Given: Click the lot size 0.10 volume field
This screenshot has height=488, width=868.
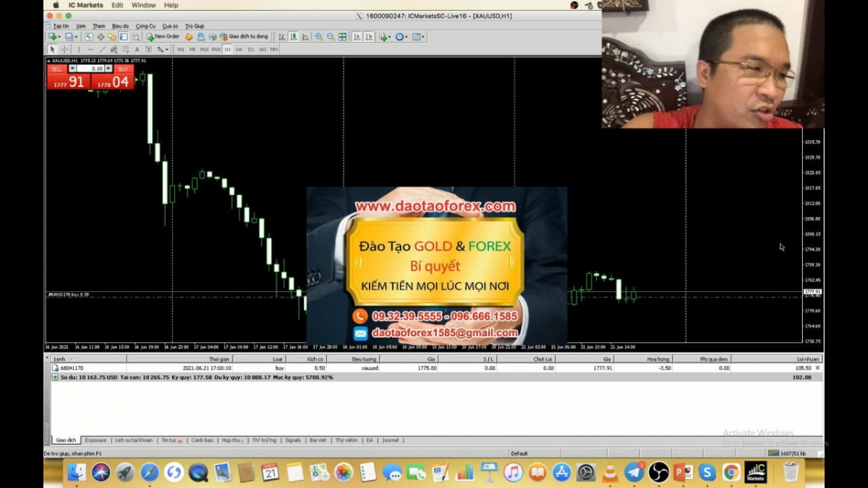Looking at the screenshot, I should pyautogui.click(x=90, y=69).
